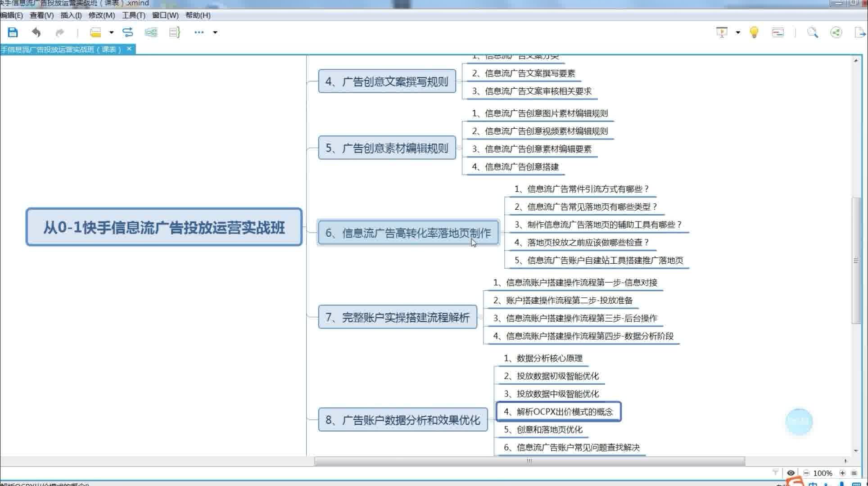Open the more options dropdown arrow
Image resolution: width=868 pixels, height=486 pixels.
pyautogui.click(x=215, y=32)
